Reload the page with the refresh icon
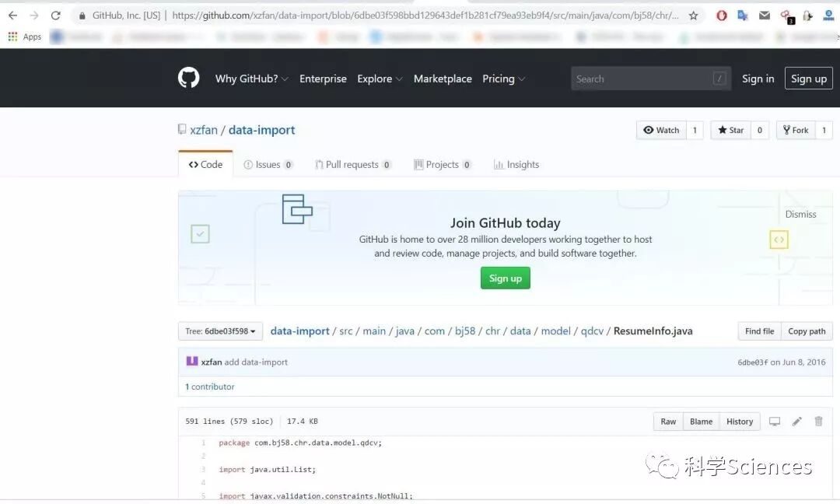840x504 pixels. [x=56, y=16]
